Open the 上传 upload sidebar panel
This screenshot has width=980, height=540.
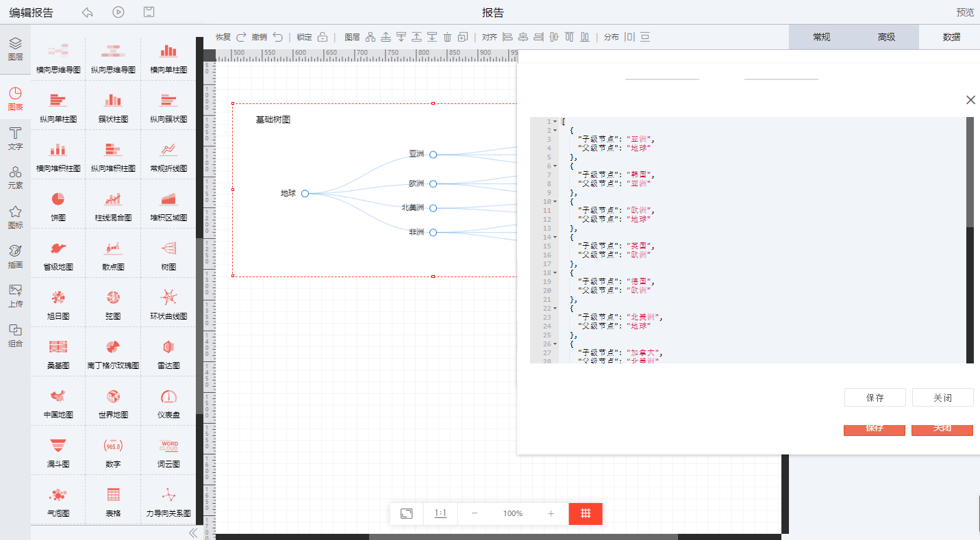15,296
